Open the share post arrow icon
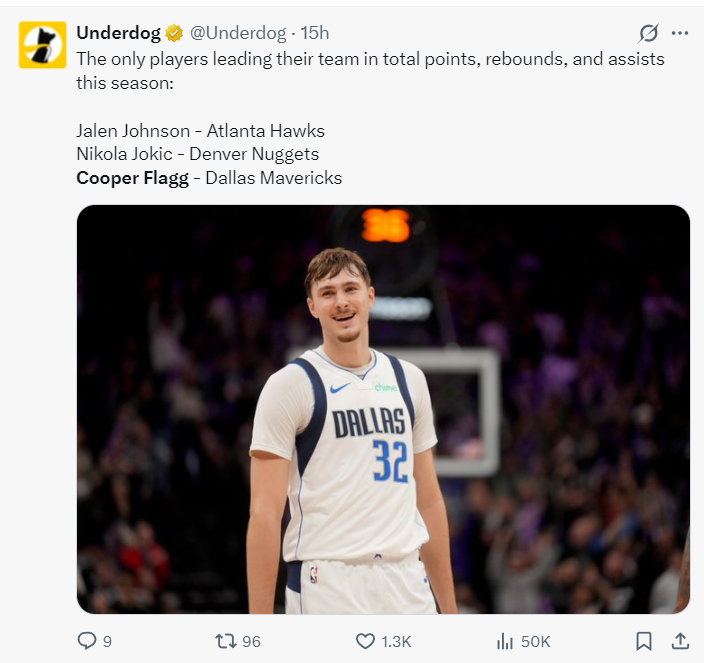This screenshot has width=704, height=663. (x=680, y=641)
